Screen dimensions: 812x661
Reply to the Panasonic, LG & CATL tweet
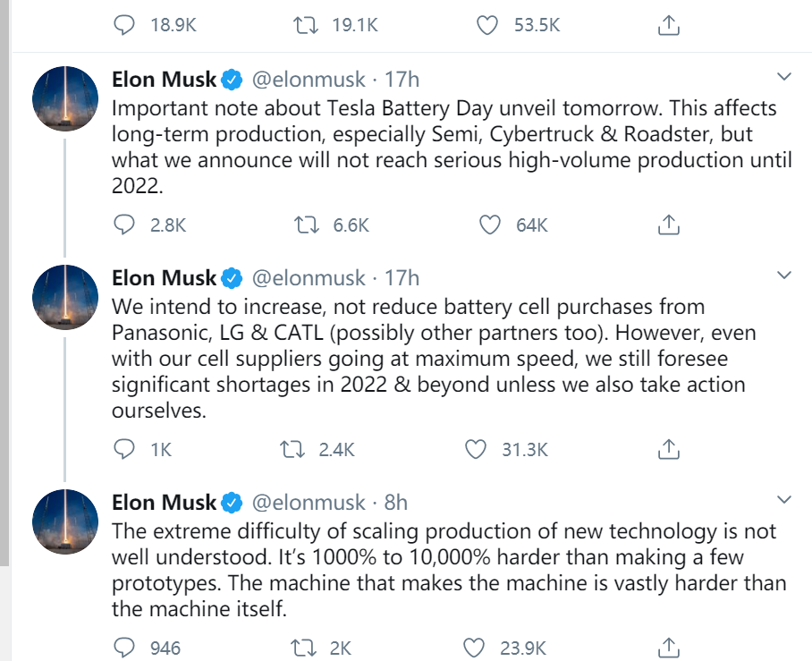coord(125,448)
